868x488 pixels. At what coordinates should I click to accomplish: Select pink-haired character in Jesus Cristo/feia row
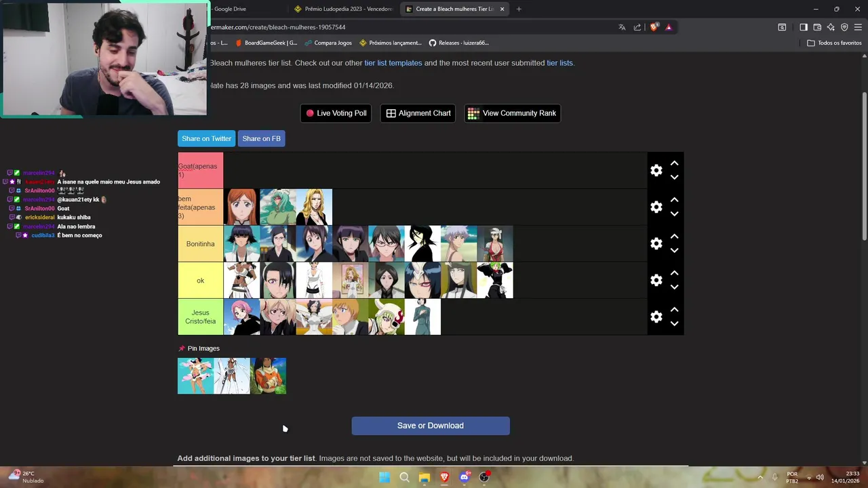(241, 317)
